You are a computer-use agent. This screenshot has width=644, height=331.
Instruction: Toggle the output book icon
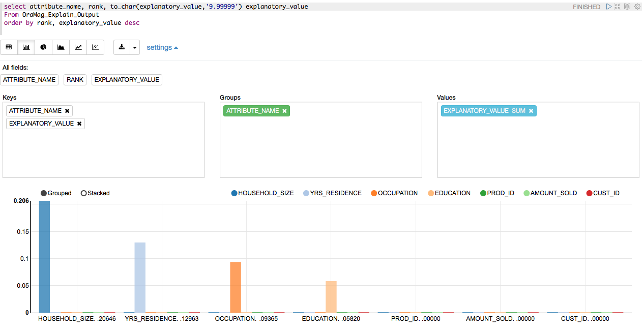pyautogui.click(x=627, y=7)
